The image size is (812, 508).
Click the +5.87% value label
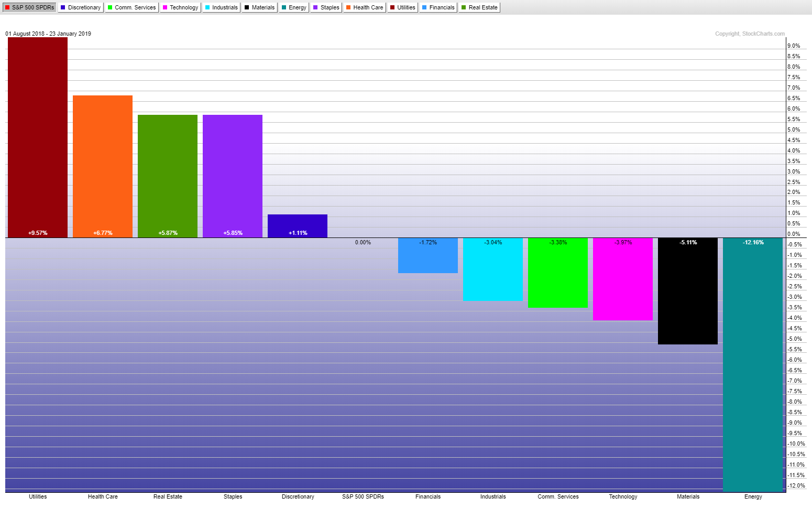point(168,233)
